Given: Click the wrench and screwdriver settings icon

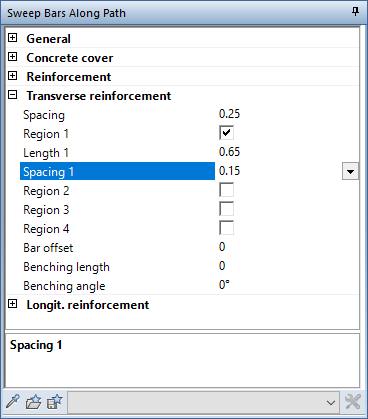Looking at the screenshot, I should [x=353, y=401].
